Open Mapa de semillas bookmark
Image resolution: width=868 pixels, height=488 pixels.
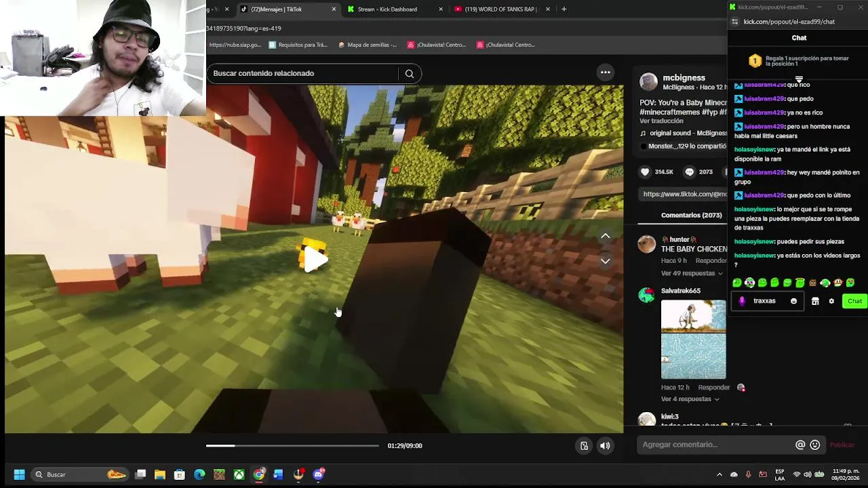(367, 45)
